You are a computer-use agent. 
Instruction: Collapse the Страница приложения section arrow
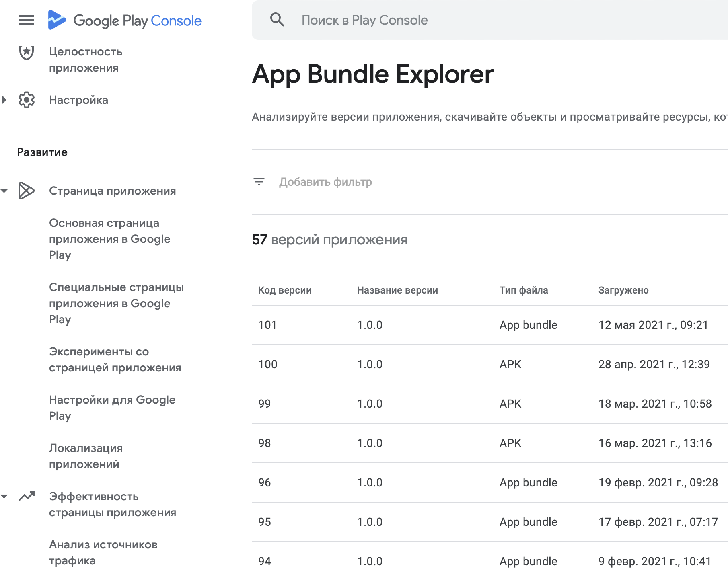click(x=4, y=191)
